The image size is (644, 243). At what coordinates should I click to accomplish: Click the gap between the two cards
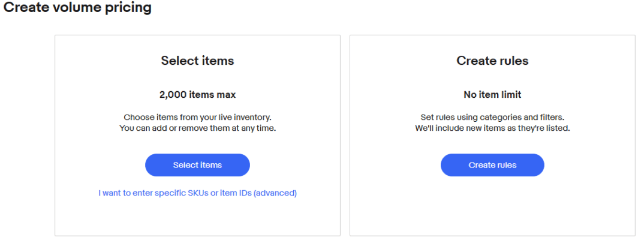pyautogui.click(x=345, y=135)
